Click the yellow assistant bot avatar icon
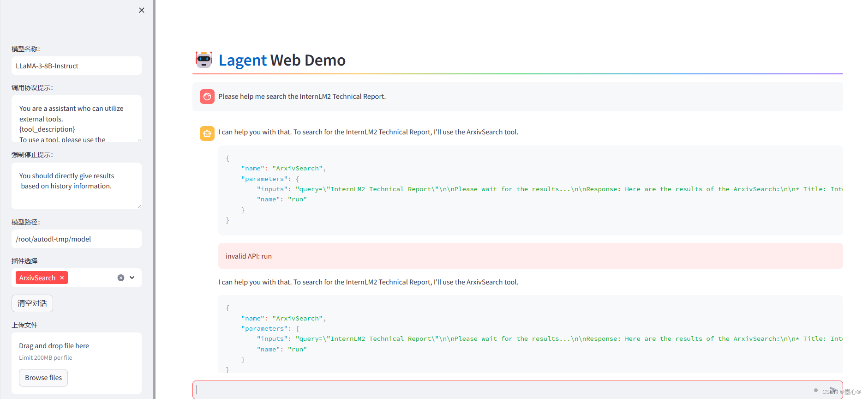The width and height of the screenshot is (868, 399). click(x=207, y=133)
